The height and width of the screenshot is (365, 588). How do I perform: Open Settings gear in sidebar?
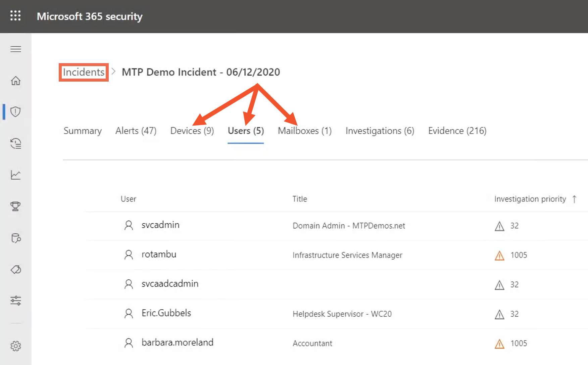pos(16,346)
